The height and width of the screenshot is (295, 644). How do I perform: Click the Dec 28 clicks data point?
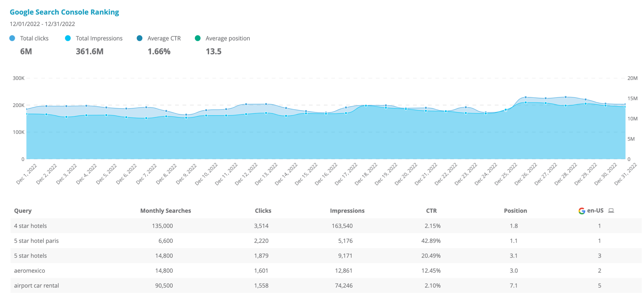pos(565,97)
